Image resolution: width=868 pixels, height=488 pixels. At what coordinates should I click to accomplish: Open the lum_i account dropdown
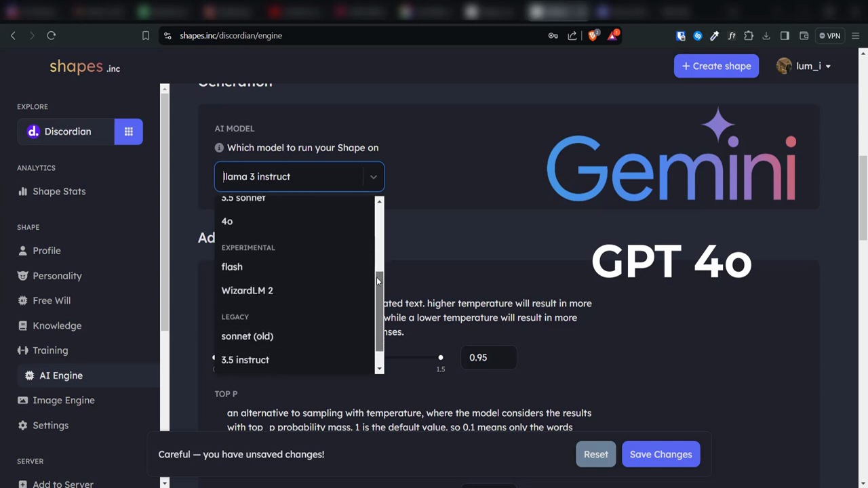[x=813, y=66]
